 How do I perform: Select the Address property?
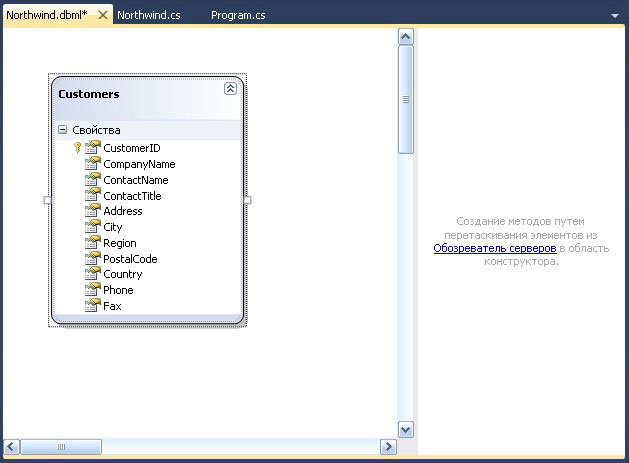click(x=123, y=211)
